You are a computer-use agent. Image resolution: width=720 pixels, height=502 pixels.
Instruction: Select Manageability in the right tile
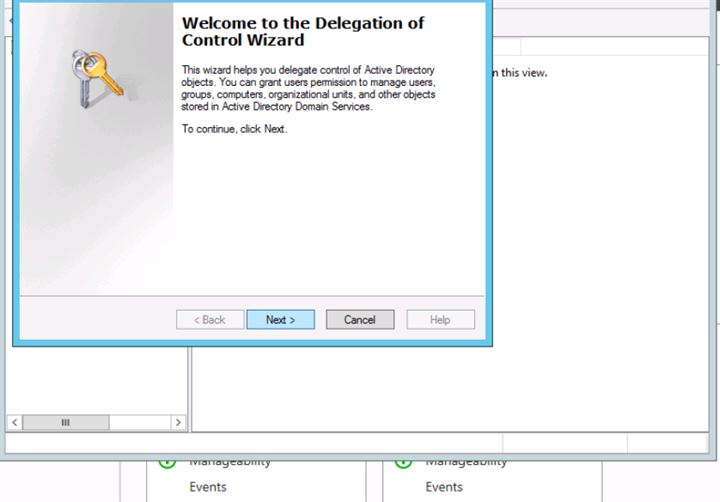coord(466,462)
